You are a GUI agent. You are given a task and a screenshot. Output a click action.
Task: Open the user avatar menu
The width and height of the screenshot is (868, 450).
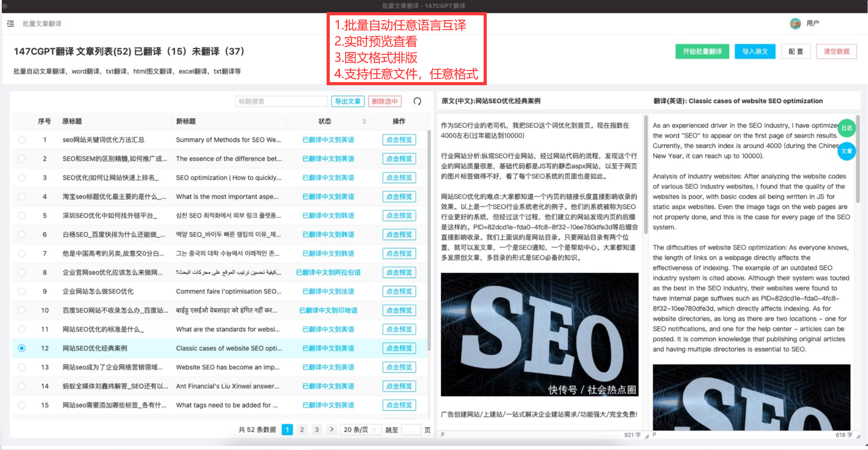pyautogui.click(x=795, y=23)
